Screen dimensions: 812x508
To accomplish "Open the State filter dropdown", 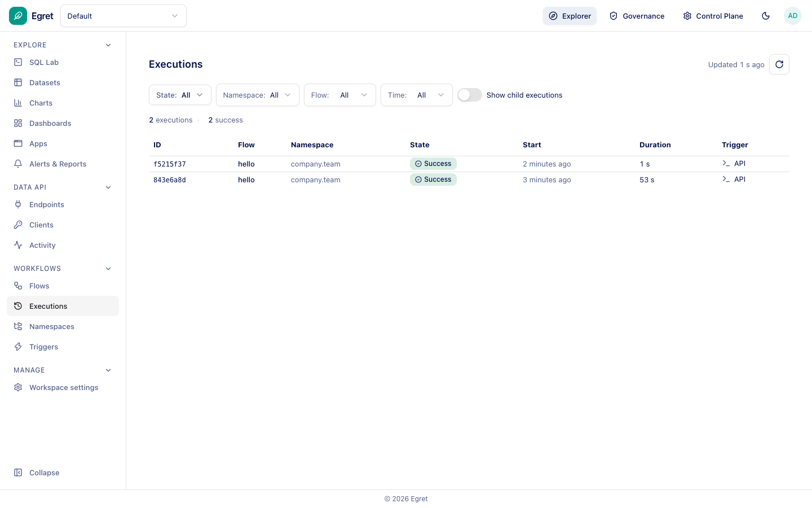I will tap(180, 95).
